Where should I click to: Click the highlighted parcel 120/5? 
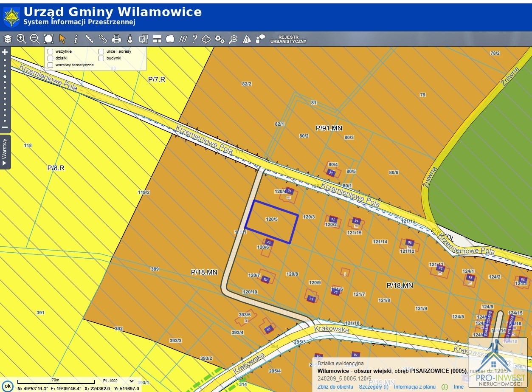271,221
